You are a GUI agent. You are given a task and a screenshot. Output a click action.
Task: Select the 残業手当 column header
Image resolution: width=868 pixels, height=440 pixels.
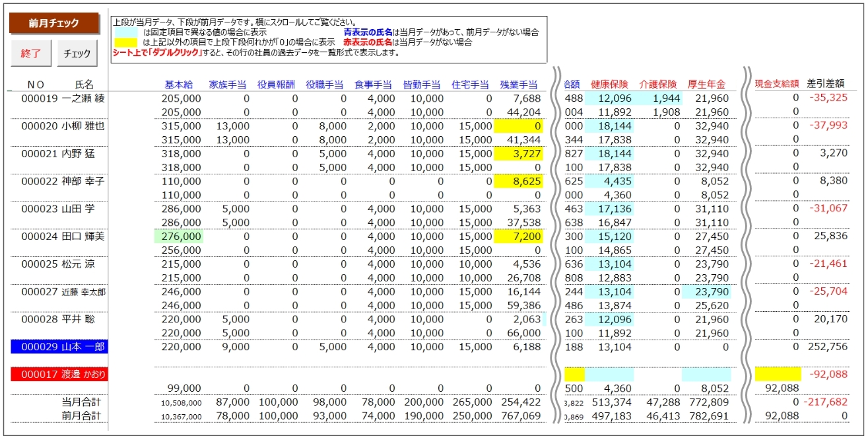point(519,85)
